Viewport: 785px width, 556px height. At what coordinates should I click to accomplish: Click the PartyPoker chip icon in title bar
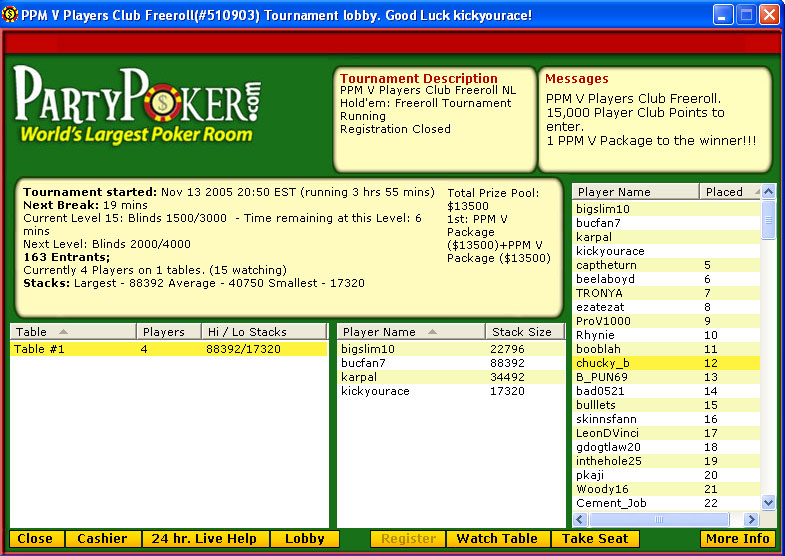pos(12,15)
